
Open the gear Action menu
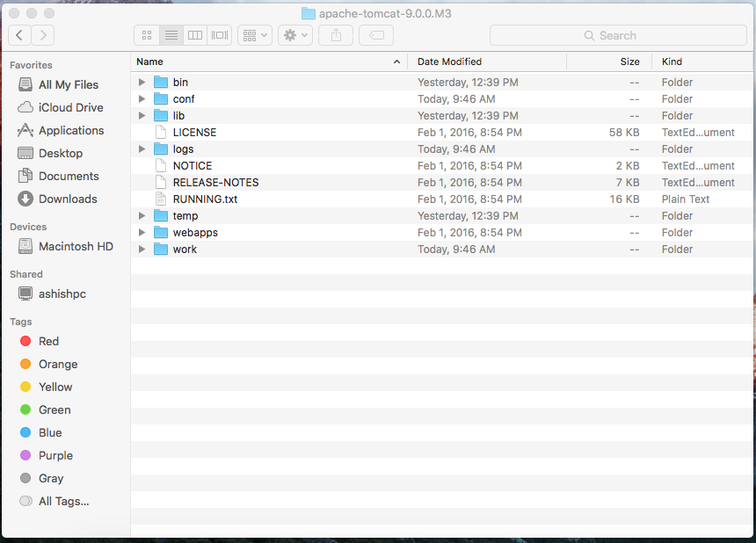[x=295, y=35]
